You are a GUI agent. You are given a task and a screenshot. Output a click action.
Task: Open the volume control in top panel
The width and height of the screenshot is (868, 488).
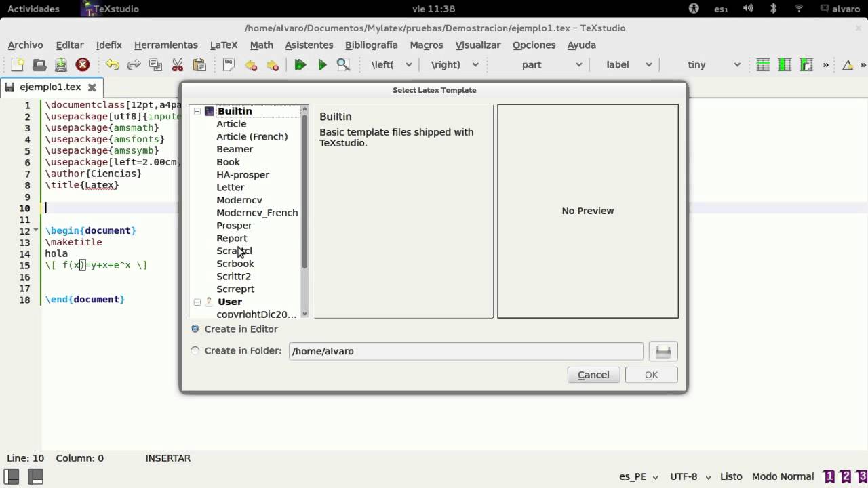coord(748,9)
